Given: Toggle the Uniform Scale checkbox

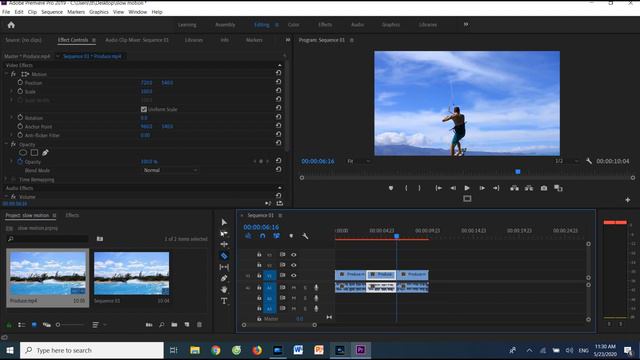Looking at the screenshot, I should (x=144, y=109).
